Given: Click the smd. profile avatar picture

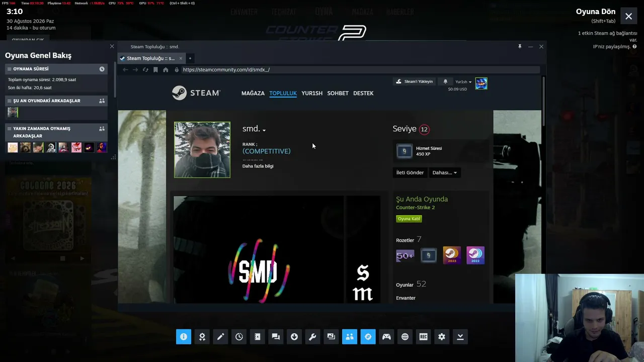Looking at the screenshot, I should (202, 150).
